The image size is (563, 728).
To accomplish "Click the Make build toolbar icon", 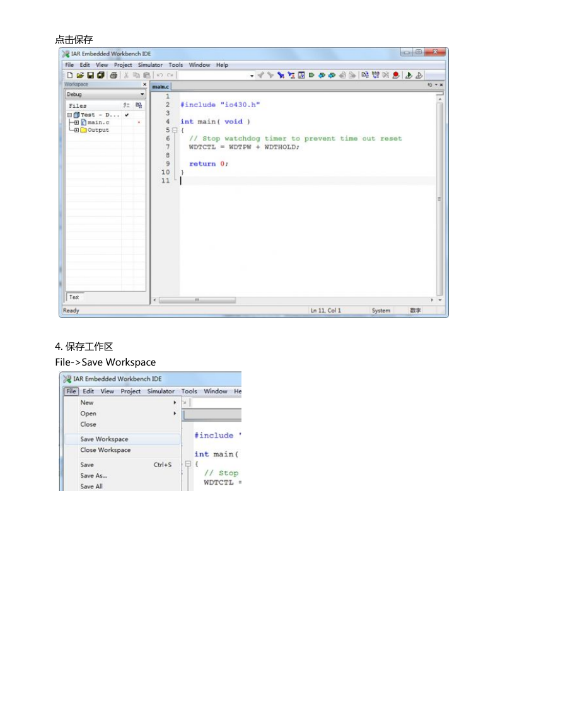I will [375, 75].
